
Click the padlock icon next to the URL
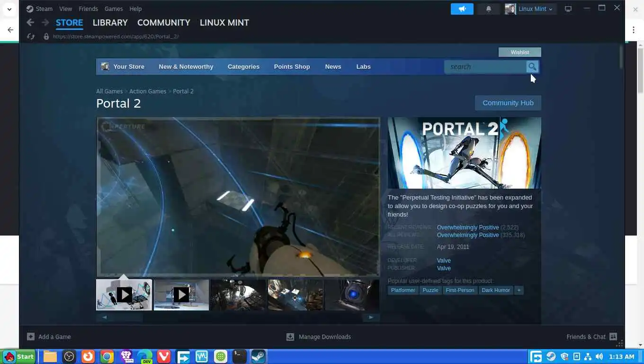point(46,36)
